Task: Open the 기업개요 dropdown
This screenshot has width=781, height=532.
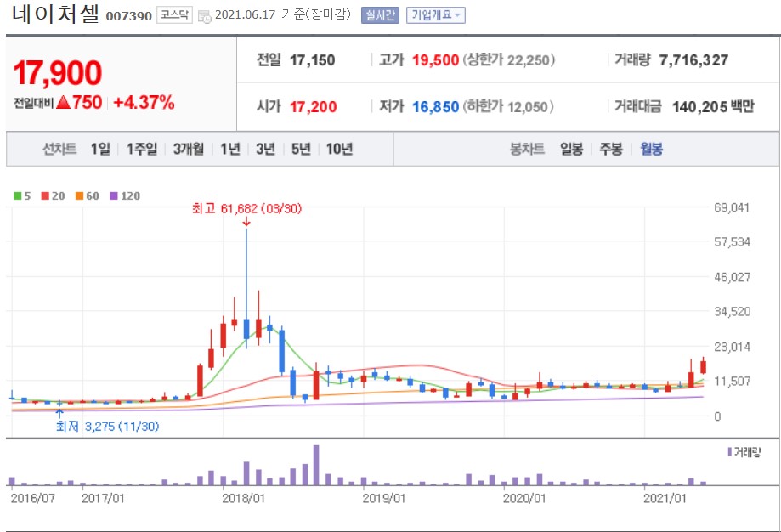Action: coord(436,15)
